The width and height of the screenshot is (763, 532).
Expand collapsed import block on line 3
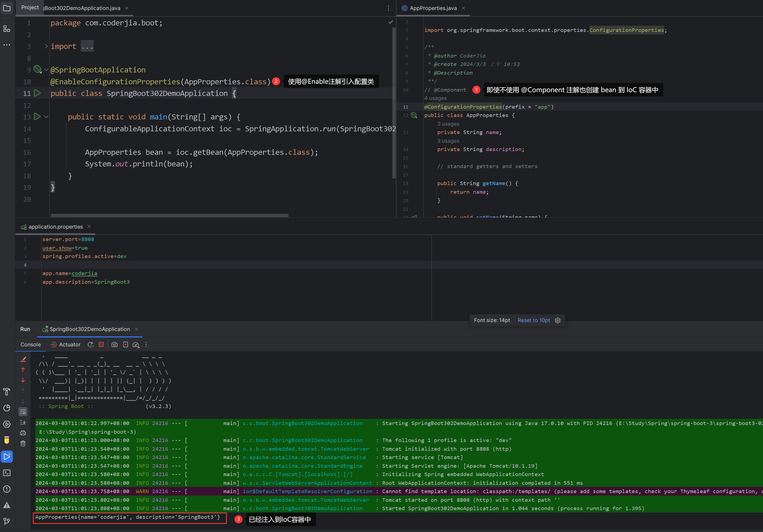tap(46, 46)
